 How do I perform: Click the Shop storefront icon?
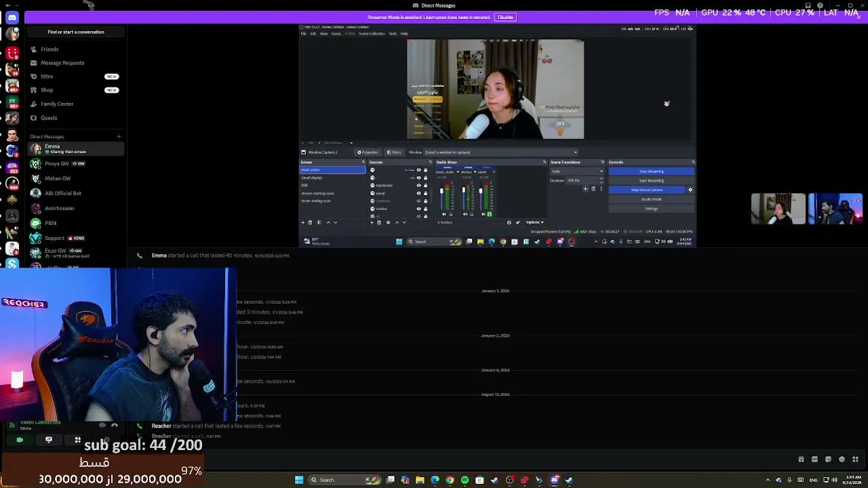33,90
